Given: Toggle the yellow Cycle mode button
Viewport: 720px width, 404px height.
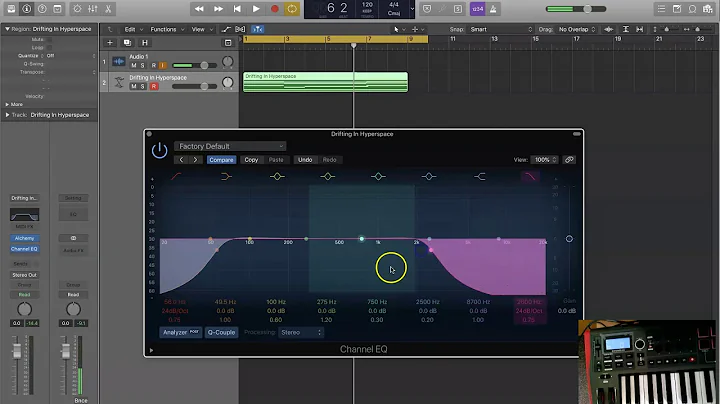Looking at the screenshot, I should coord(292,9).
